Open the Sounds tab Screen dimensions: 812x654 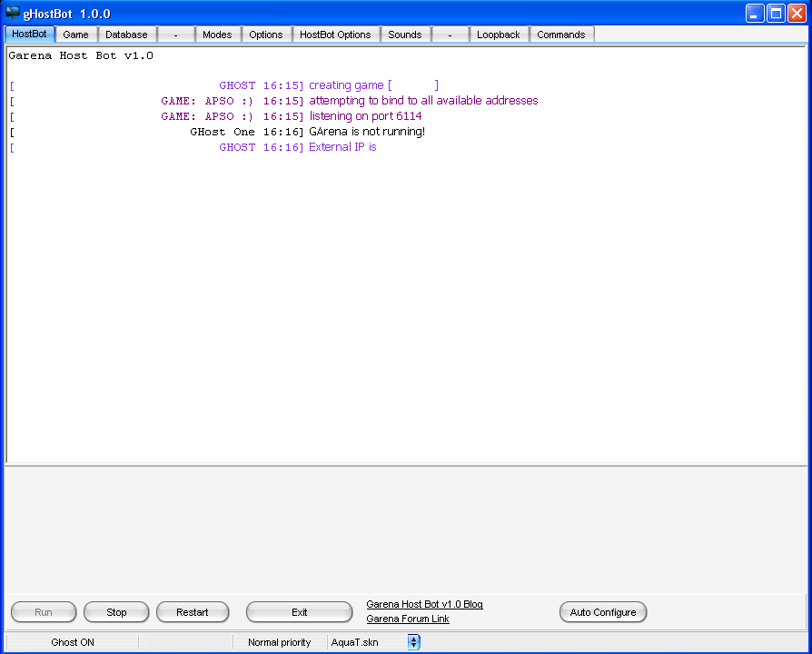pos(404,35)
